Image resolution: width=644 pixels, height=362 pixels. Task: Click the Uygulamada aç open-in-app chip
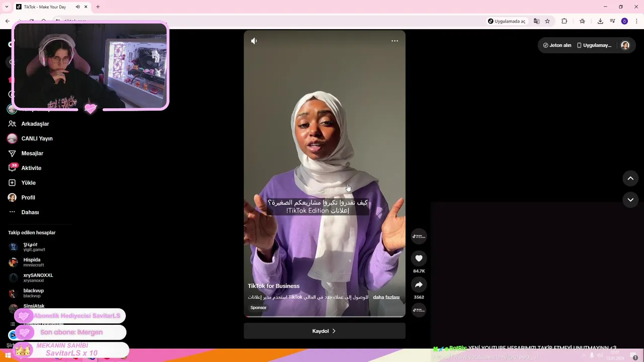(506, 21)
